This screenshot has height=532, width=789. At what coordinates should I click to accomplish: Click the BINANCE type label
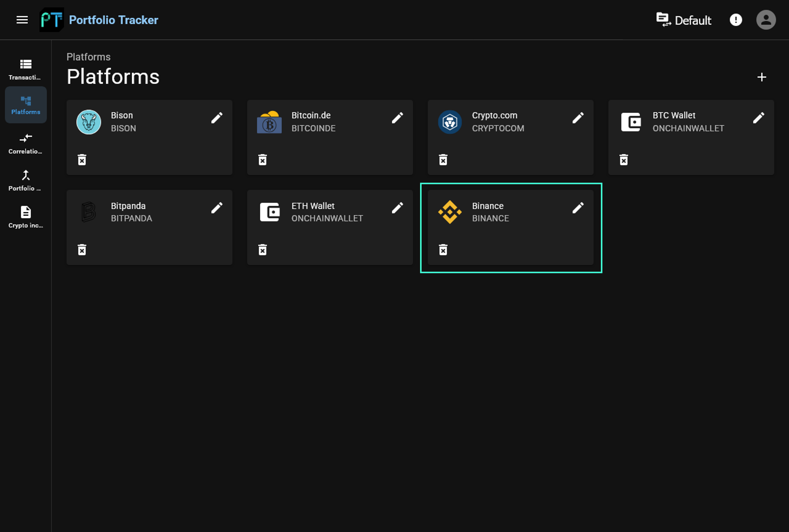(x=490, y=218)
